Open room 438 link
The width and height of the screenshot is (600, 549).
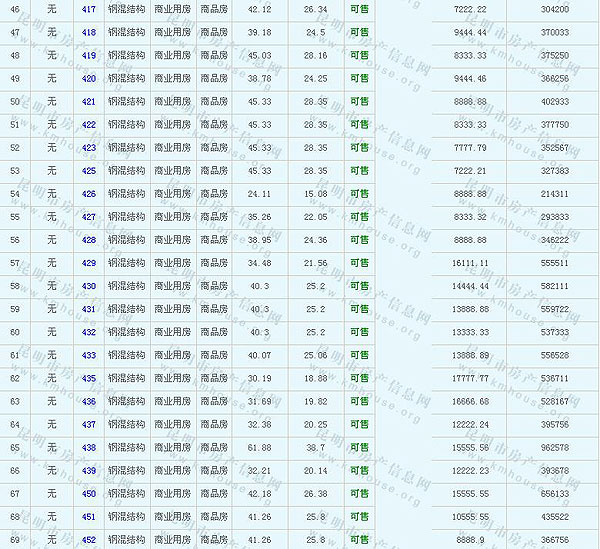[x=89, y=447]
